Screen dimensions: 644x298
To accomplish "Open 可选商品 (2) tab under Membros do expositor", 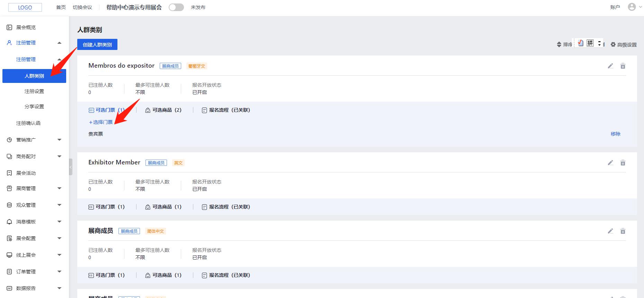I will click(x=164, y=110).
